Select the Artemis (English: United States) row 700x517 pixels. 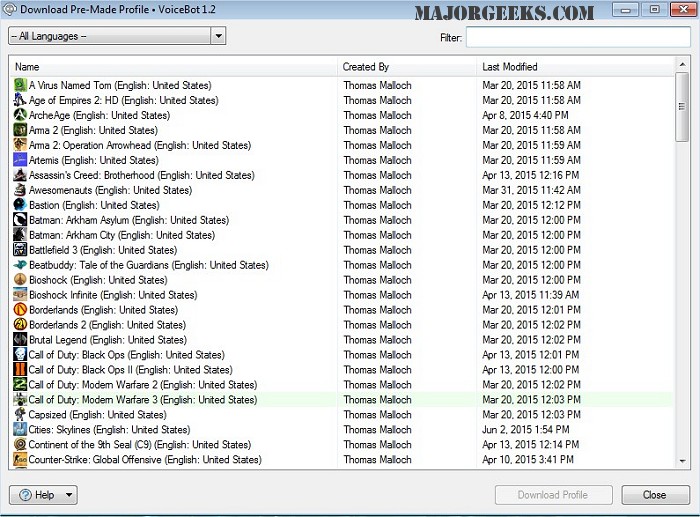coord(342,160)
